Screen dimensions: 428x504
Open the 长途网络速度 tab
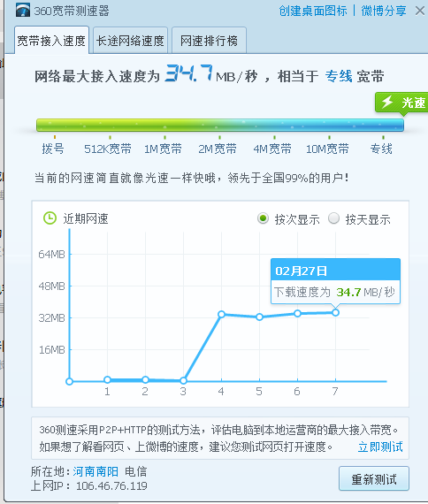coord(130,41)
